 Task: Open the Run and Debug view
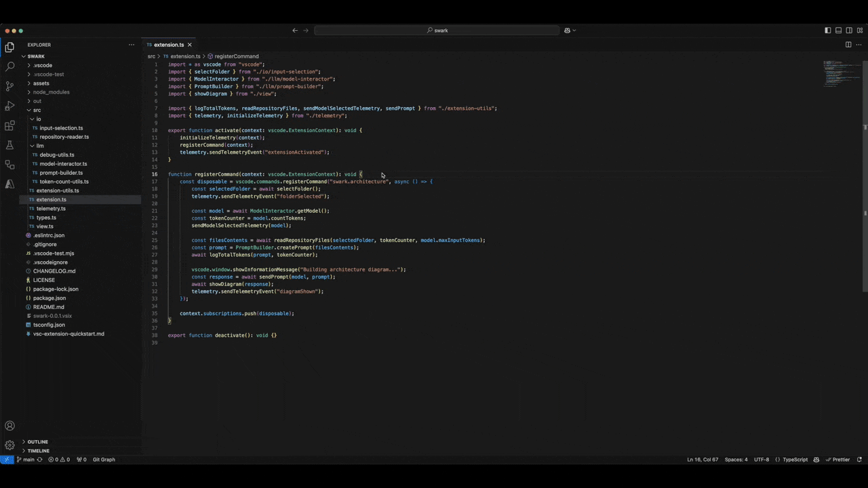point(9,106)
